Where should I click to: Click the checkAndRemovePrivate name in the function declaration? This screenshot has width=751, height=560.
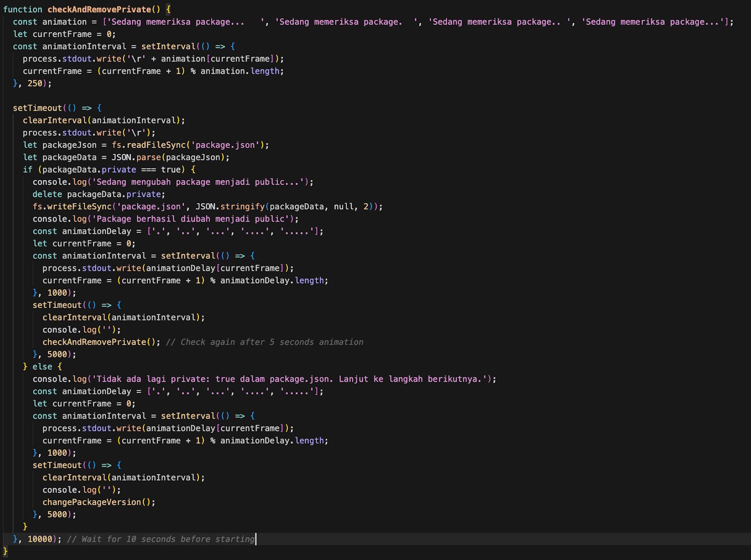99,9
